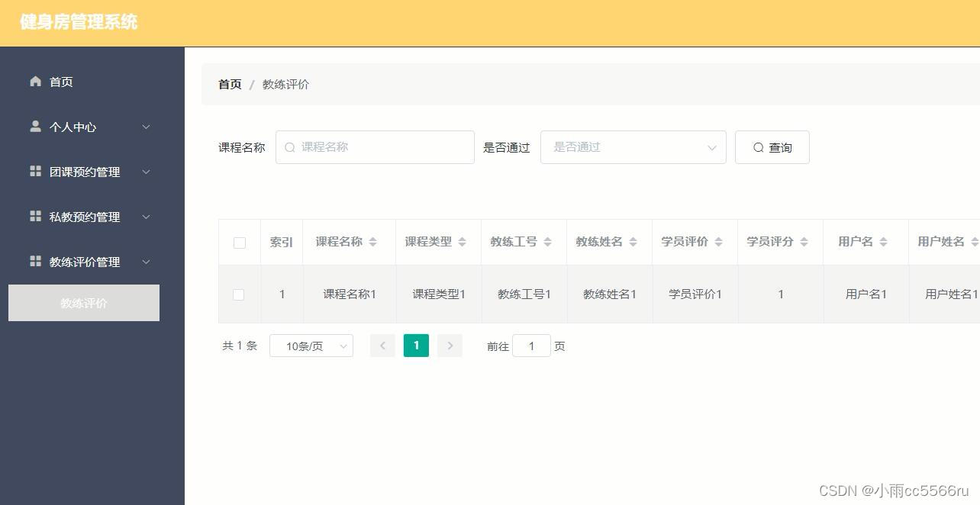Click the 教练工号1 table cell

524,294
